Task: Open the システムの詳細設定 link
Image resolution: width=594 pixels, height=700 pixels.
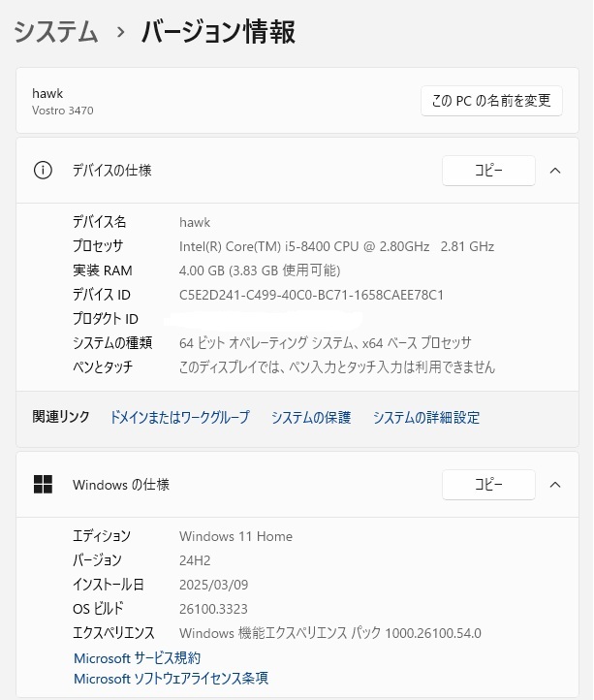Action: (x=425, y=418)
